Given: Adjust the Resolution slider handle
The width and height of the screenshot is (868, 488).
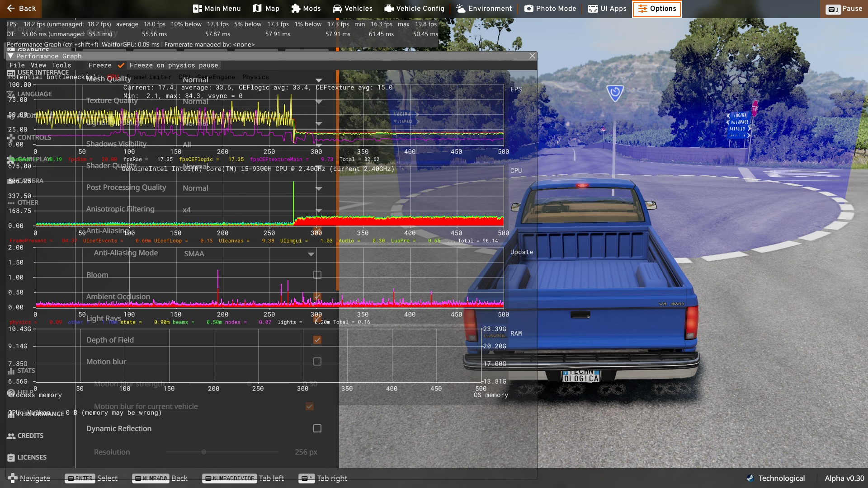Looking at the screenshot, I should [x=204, y=452].
